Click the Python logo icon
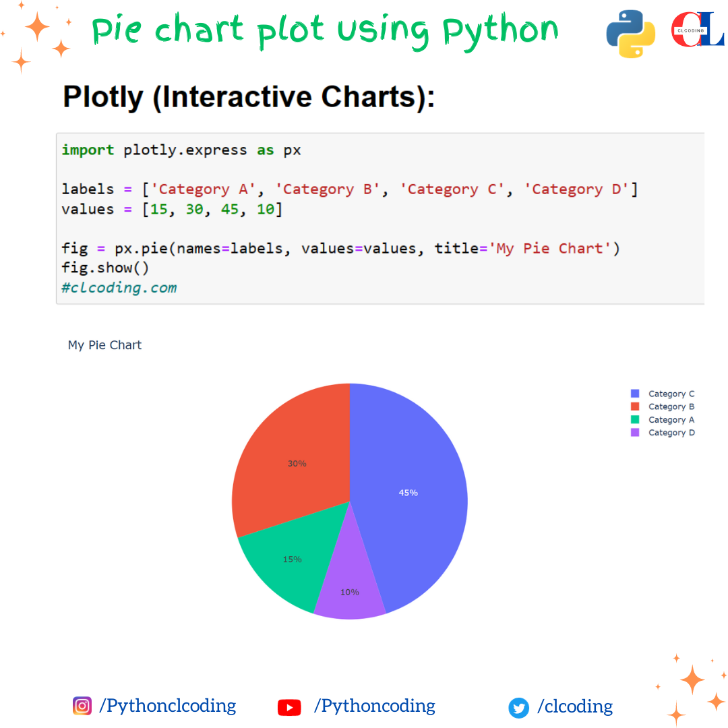Viewport: 728px width, 728px height. click(x=630, y=34)
